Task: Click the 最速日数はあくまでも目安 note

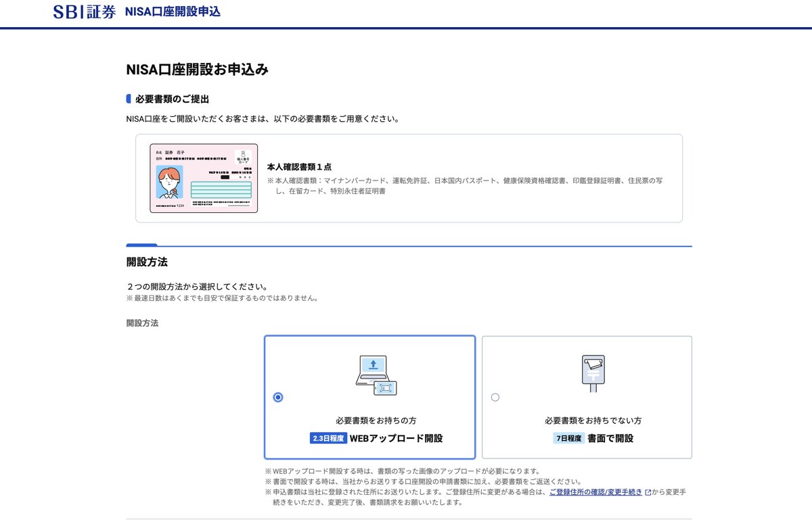Action: point(222,297)
